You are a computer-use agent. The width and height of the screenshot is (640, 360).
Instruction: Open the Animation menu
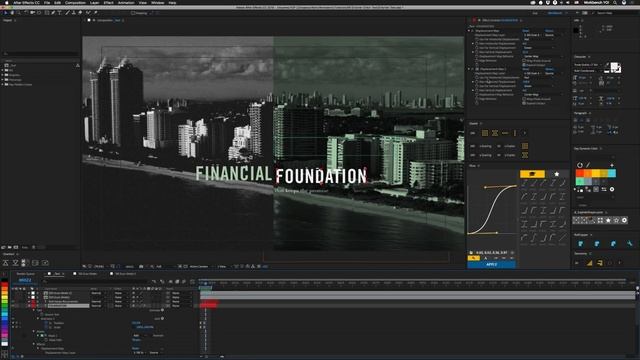[126, 2]
